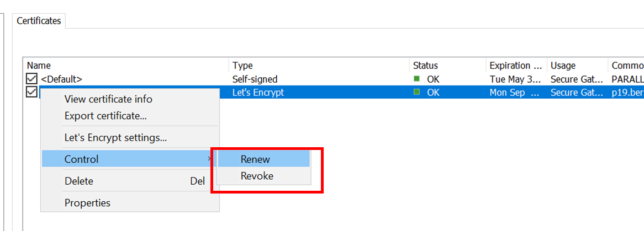Switch to the Certificates tab
644x231 pixels.
39,21
